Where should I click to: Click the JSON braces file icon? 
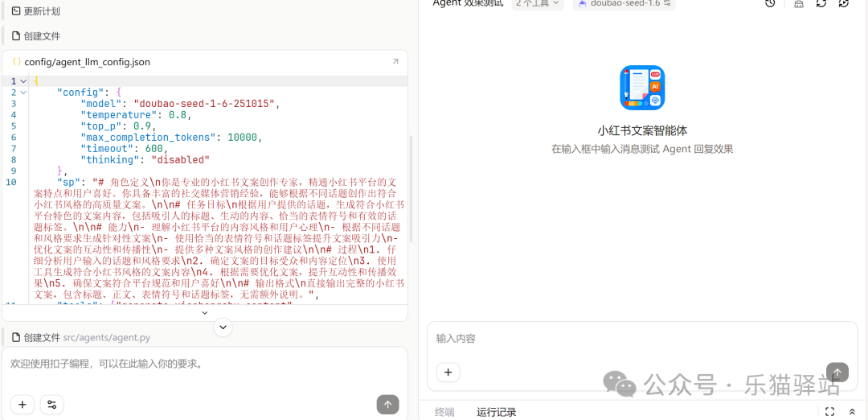[x=17, y=62]
